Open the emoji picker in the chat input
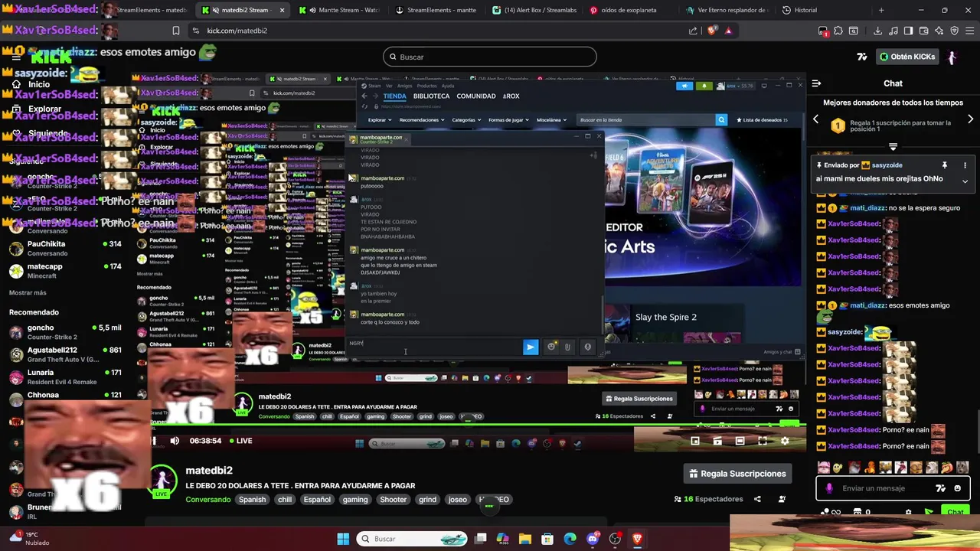Screen dimensions: 980x551 point(958,488)
